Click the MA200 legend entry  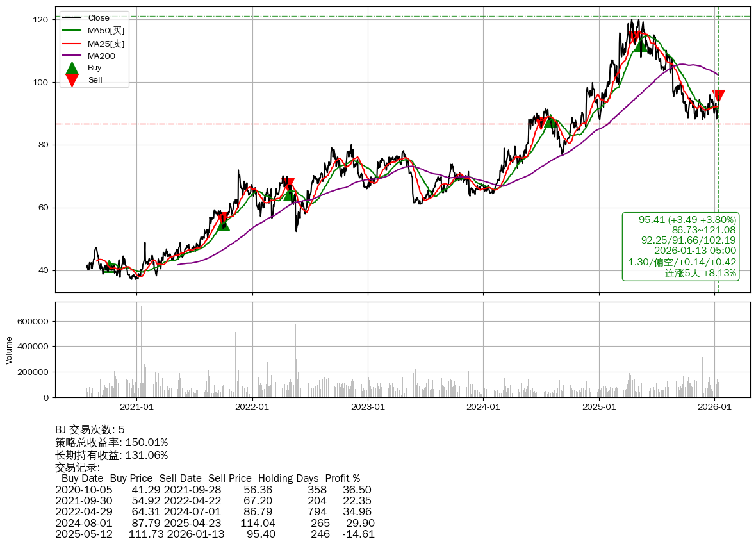(101, 56)
